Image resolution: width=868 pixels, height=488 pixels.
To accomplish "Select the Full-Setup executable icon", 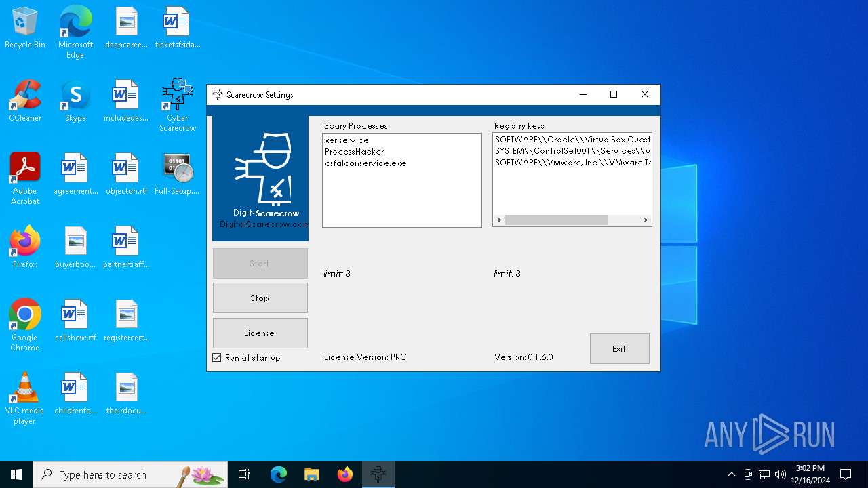I will [177, 175].
